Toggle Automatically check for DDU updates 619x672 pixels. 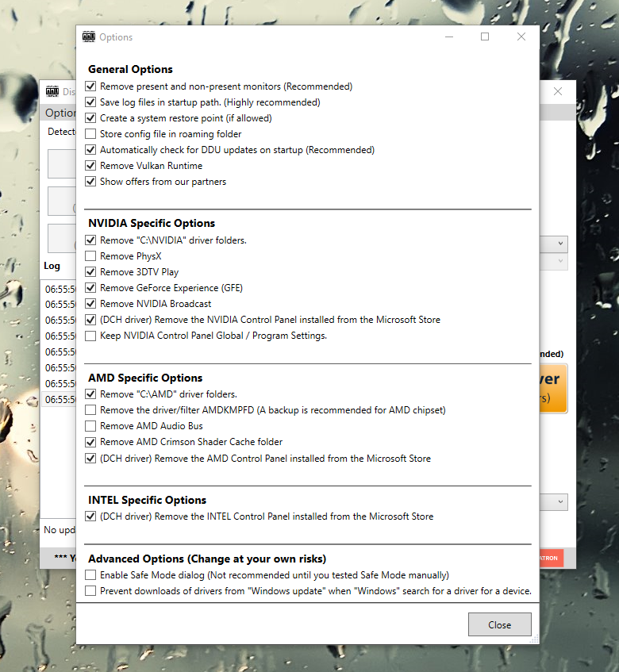(x=90, y=150)
